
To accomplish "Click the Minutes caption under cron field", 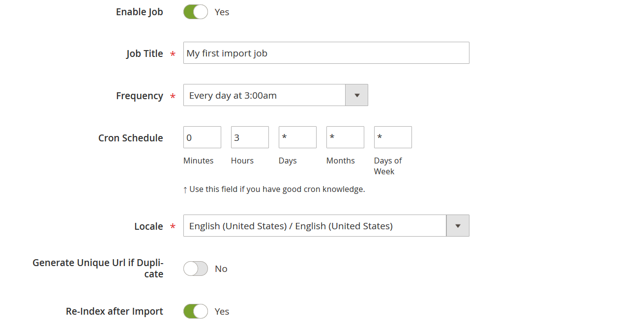I will click(x=199, y=161).
